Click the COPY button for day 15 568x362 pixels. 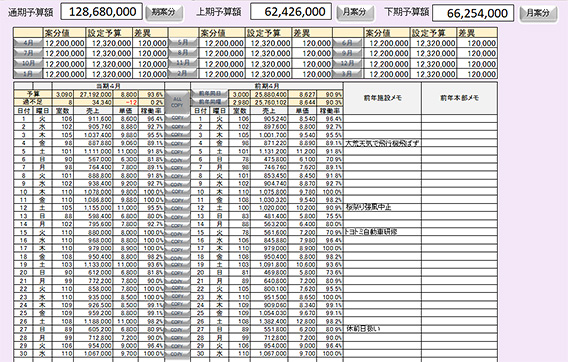pos(177,233)
